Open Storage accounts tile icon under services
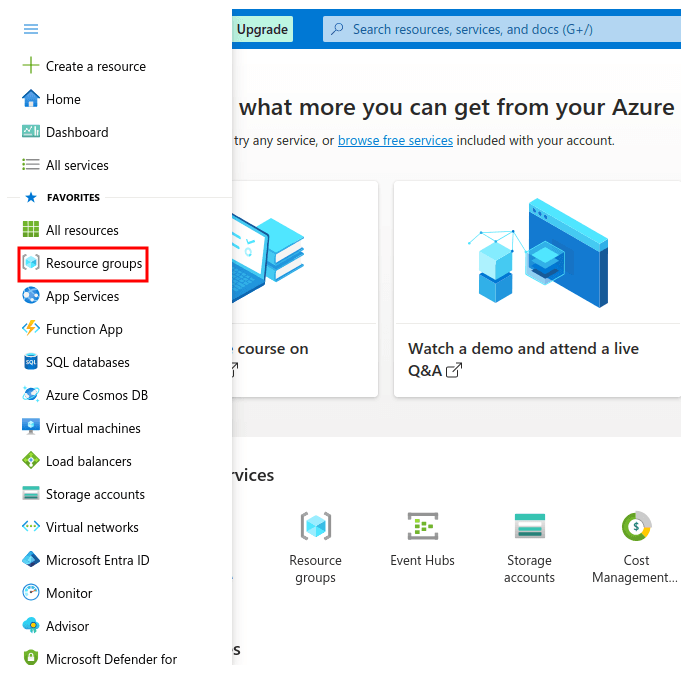694x677 pixels. pyautogui.click(x=530, y=526)
